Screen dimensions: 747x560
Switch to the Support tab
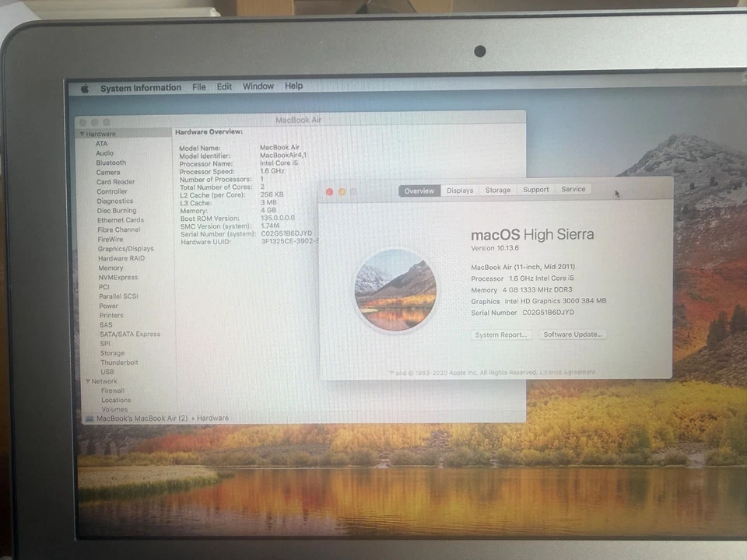coord(536,189)
